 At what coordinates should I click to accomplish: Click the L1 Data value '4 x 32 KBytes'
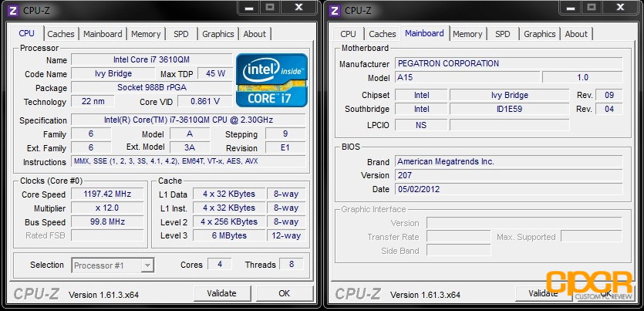coord(229,194)
